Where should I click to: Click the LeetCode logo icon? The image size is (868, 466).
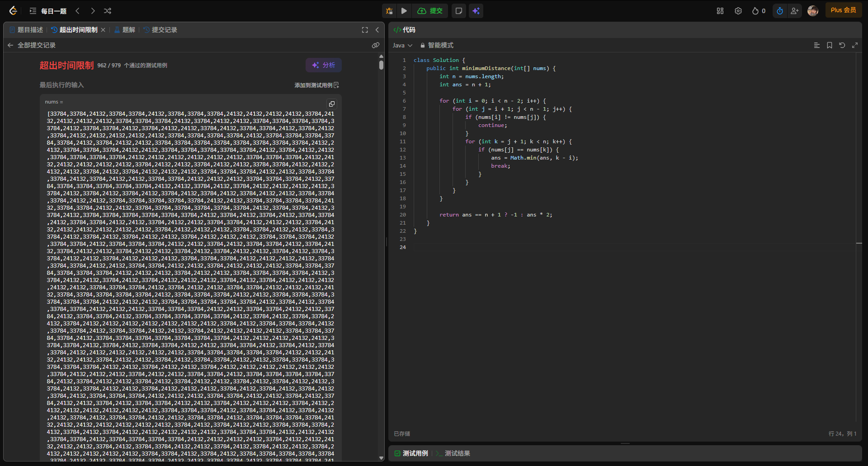[x=13, y=11]
